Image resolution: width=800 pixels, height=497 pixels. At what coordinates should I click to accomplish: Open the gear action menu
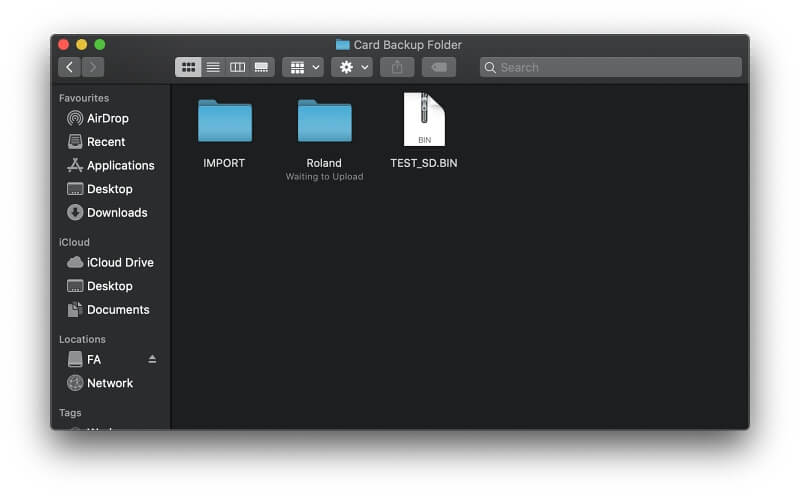point(352,67)
